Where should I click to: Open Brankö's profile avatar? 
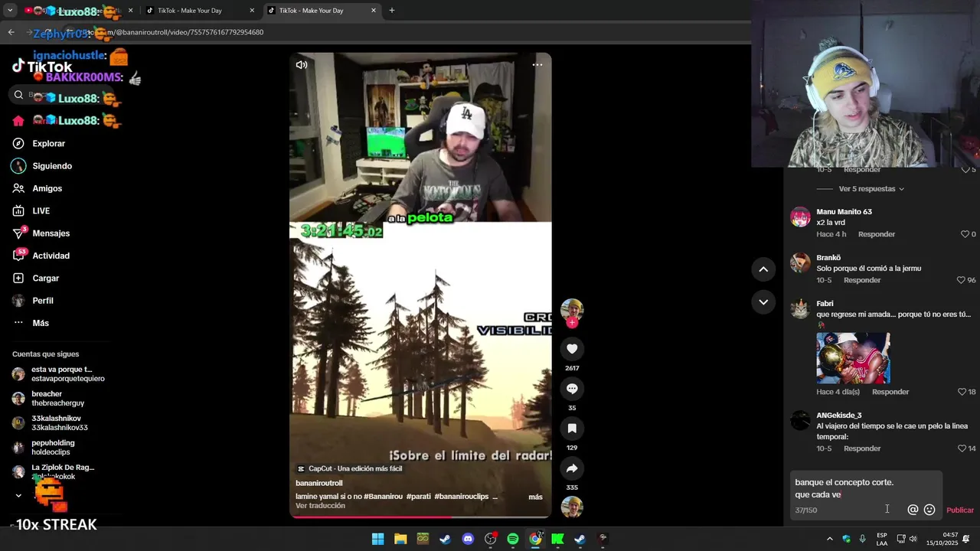click(x=800, y=262)
